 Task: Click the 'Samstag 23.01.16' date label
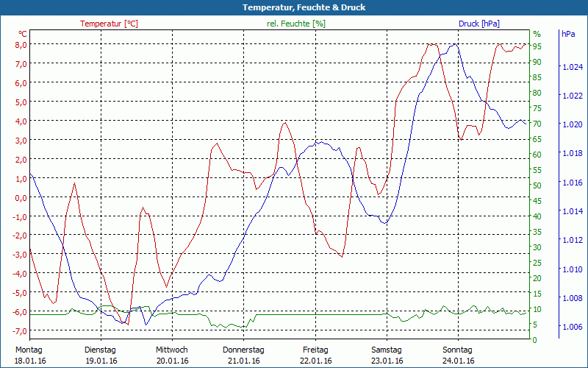pyautogui.click(x=387, y=355)
